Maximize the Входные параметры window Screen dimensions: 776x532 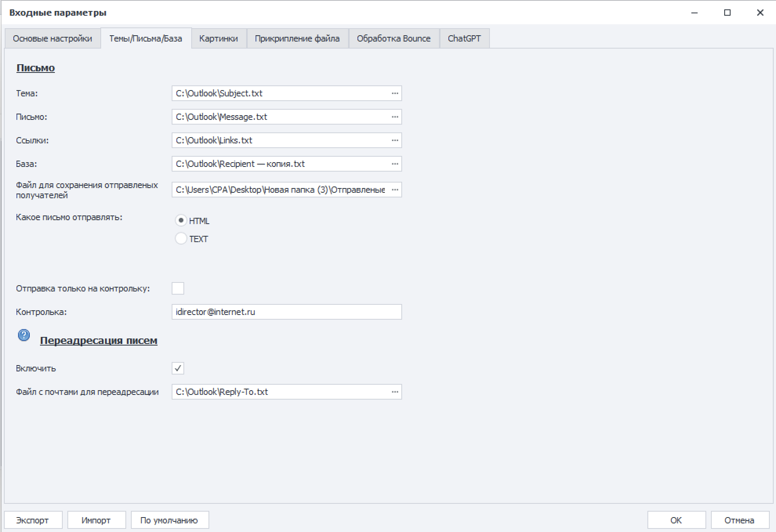[727, 13]
